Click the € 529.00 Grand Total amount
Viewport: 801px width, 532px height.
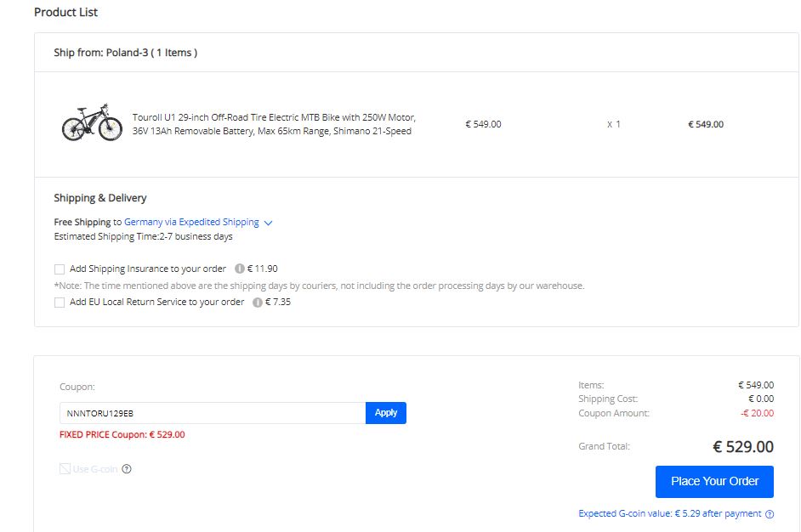coord(742,447)
